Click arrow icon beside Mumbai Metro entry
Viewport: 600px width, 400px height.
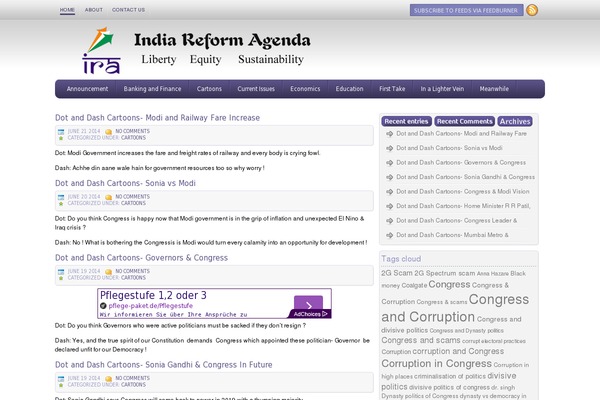tap(390, 235)
